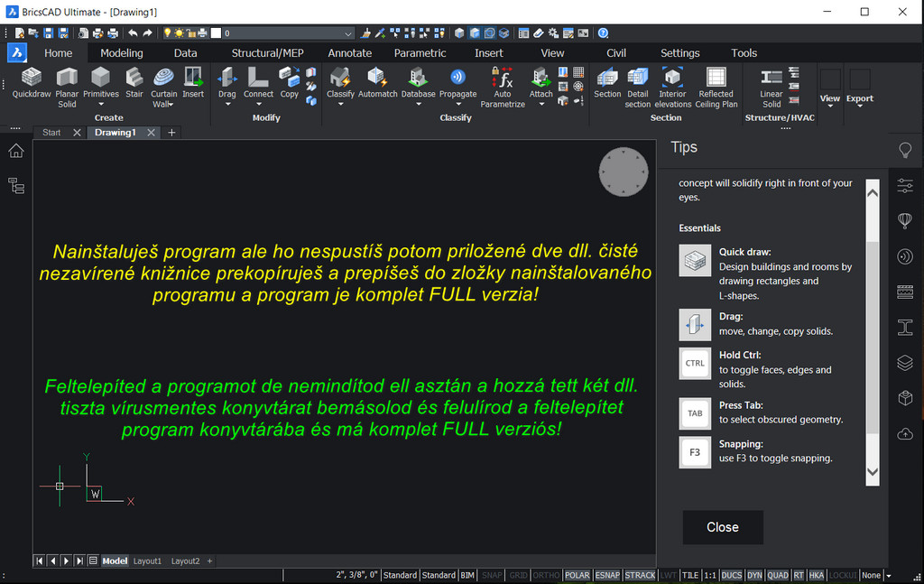924x584 pixels.
Task: Select the Planar Solid tool
Action: point(67,88)
